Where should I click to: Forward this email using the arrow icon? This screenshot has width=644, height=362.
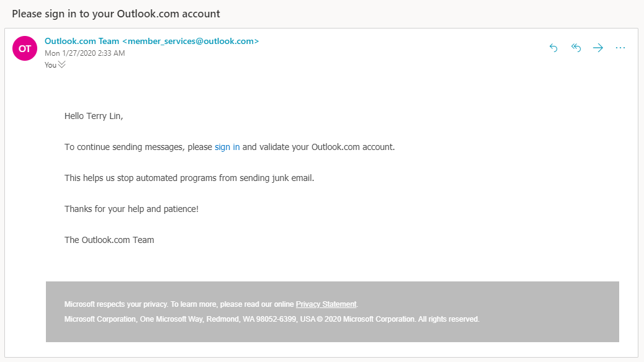[x=598, y=48]
